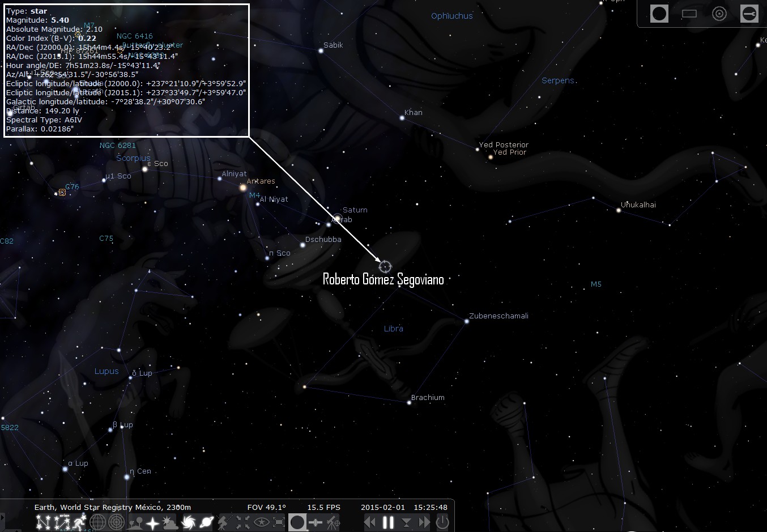
Task: Show the equatorial grid
Action: [x=98, y=522]
